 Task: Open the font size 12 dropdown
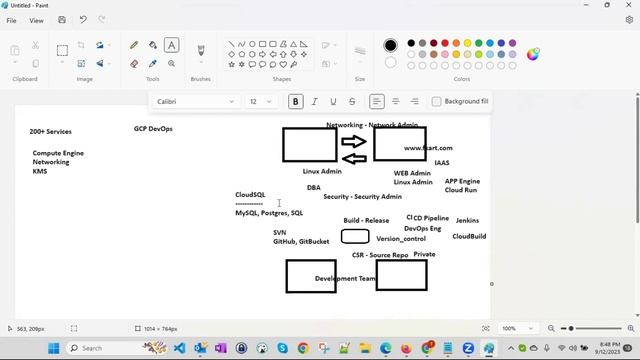261,102
